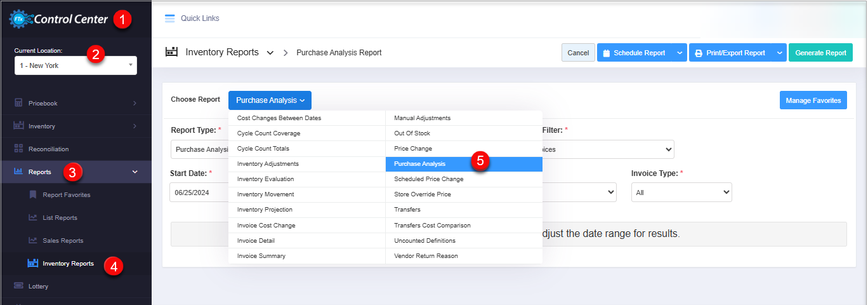Expand Print/Export Report arrow options

click(779, 53)
